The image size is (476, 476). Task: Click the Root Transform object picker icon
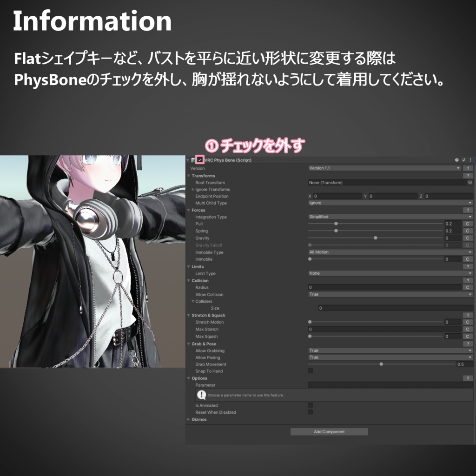(470, 182)
